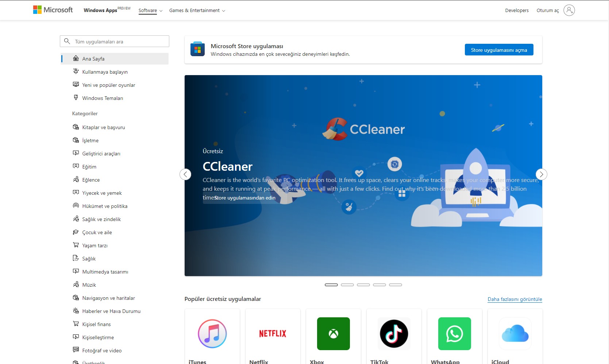609x364 pixels.
Task: Click the Microsoft logo
Action: [x=53, y=10]
